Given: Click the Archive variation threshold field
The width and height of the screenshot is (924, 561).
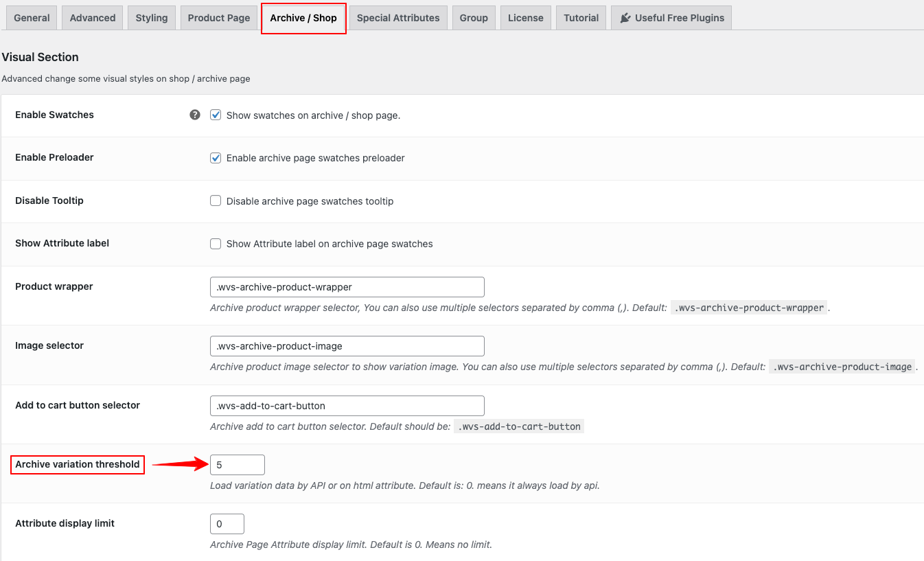Looking at the screenshot, I should pyautogui.click(x=237, y=464).
